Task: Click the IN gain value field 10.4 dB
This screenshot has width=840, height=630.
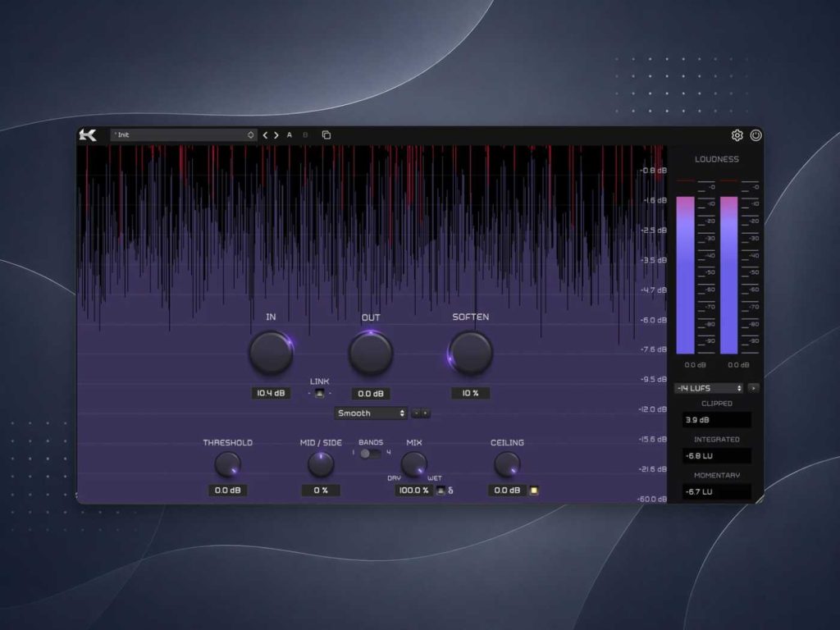Action: click(271, 393)
